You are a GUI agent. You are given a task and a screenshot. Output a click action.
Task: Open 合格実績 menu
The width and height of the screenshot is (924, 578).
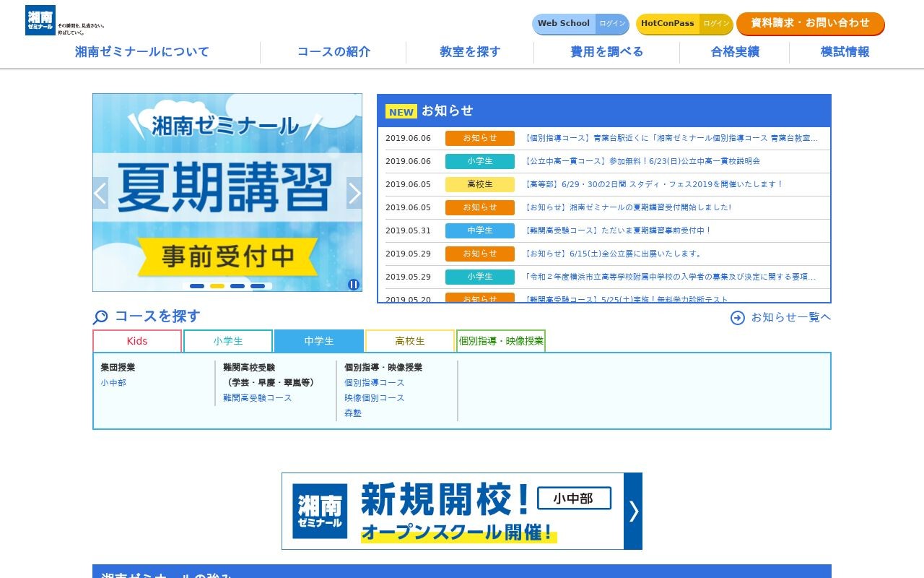click(735, 52)
